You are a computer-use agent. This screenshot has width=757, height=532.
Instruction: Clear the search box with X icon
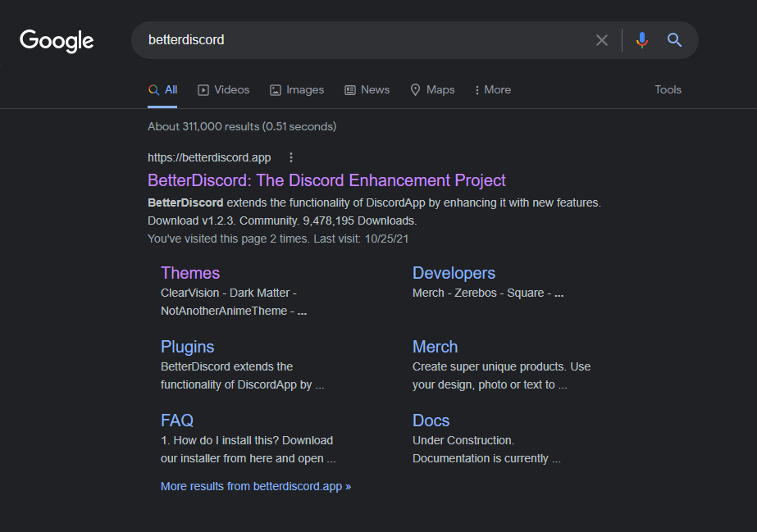[602, 40]
